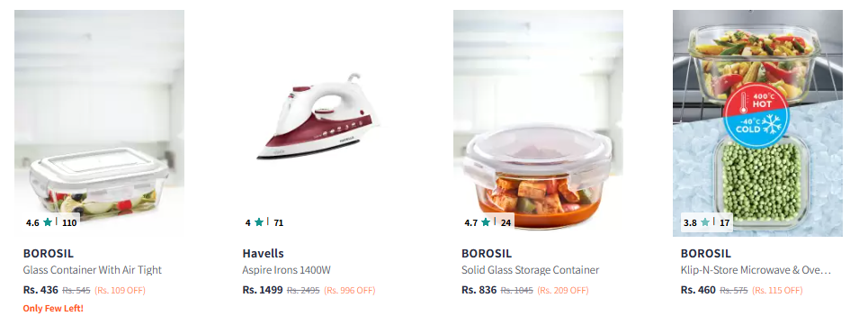
Task: Open the Glass Container With Air Tight title
Action: point(93,270)
